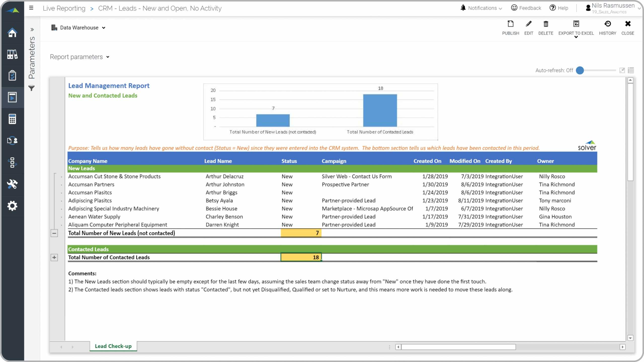Select the Lead Check-up tab
644x362 pixels.
[x=113, y=346]
